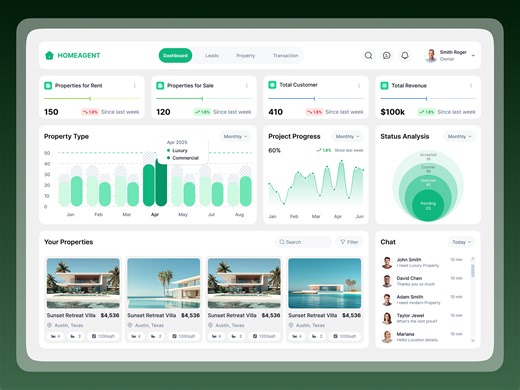
Task: Open fourth Sunset Retreat Villa island thumbnail
Action: pyautogui.click(x=325, y=283)
